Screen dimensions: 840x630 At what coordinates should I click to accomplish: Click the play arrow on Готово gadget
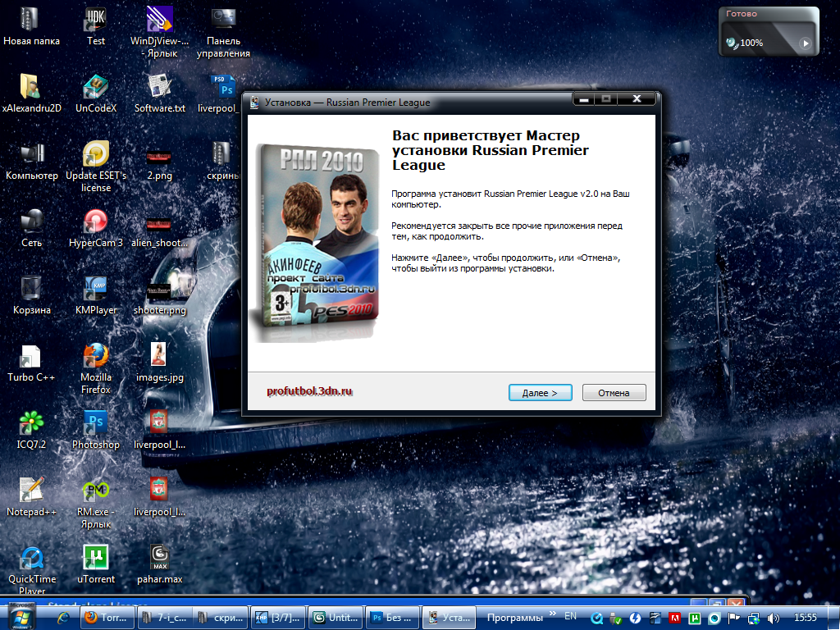click(x=806, y=43)
